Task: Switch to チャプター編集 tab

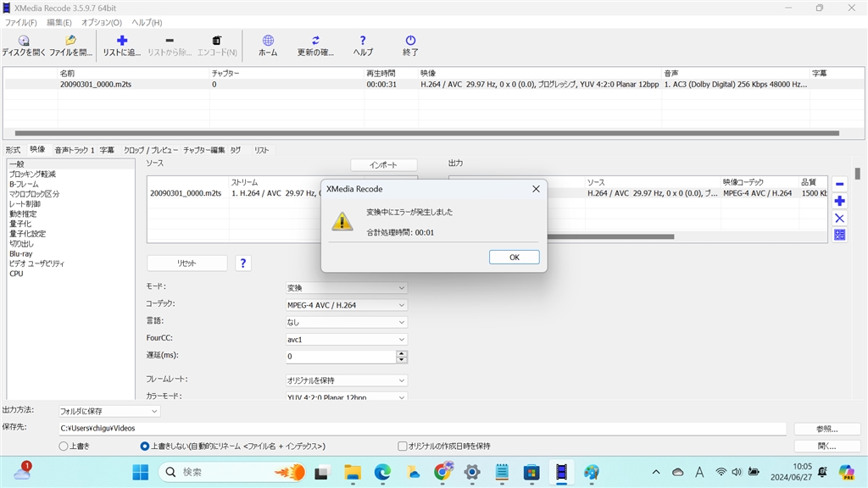Action: [203, 150]
